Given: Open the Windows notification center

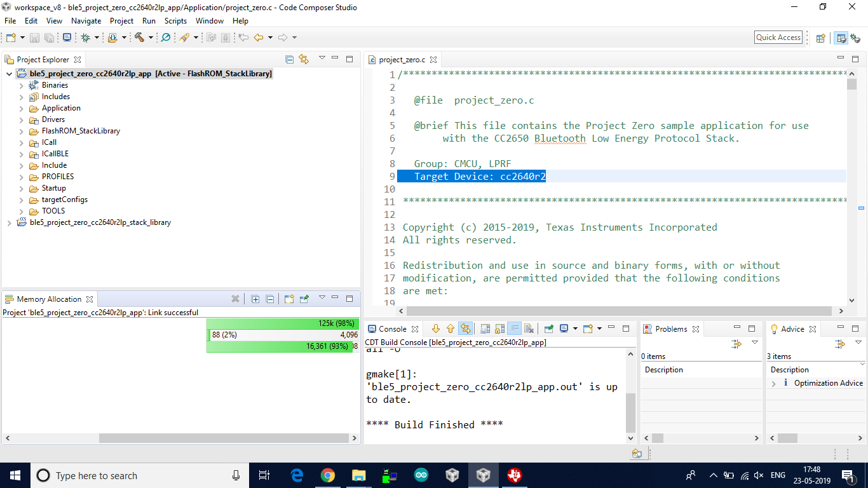Looking at the screenshot, I should pos(847,475).
